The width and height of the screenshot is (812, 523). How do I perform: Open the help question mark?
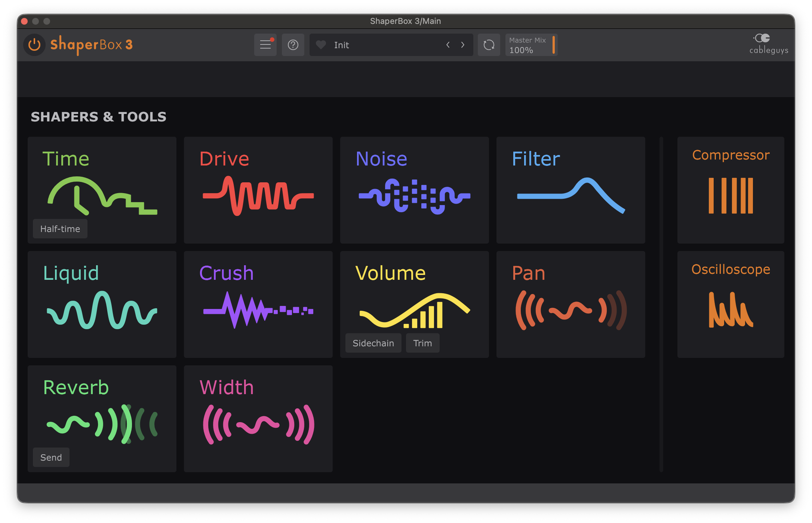point(293,45)
